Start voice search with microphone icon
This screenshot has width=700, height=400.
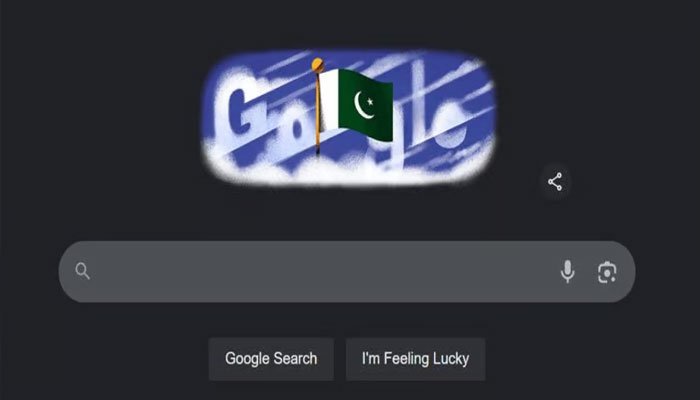567,271
